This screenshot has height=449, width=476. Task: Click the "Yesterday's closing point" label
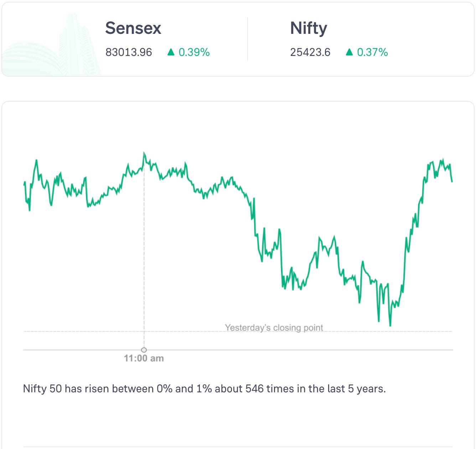274,327
